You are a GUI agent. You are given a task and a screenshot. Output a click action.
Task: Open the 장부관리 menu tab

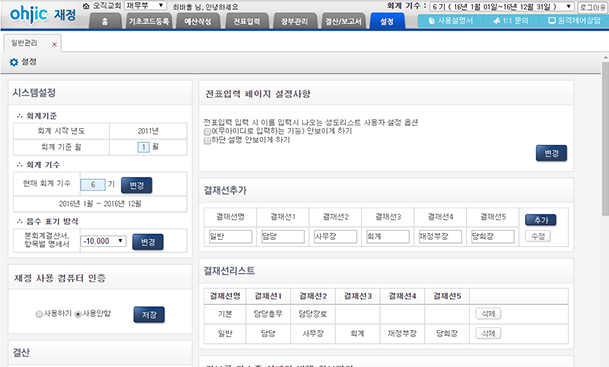click(295, 21)
